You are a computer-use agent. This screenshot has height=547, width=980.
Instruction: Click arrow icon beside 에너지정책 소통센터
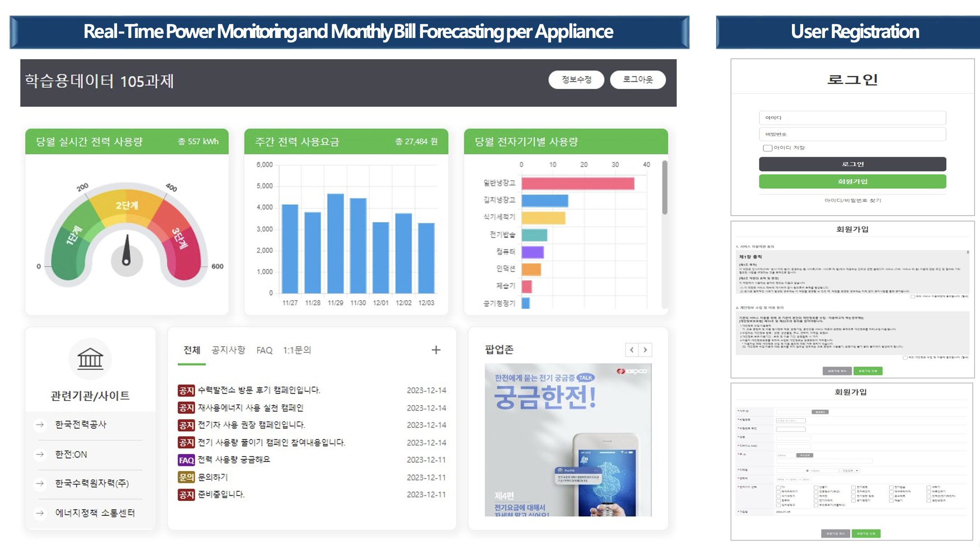tap(40, 513)
